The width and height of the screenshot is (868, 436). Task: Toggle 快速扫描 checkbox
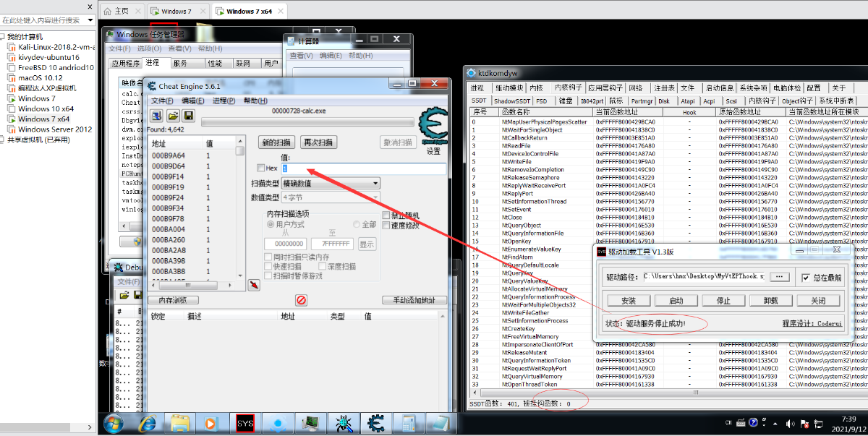click(268, 266)
